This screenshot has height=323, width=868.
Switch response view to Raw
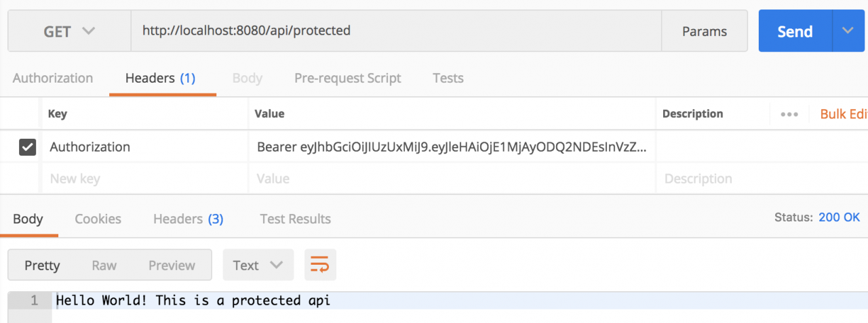(104, 265)
